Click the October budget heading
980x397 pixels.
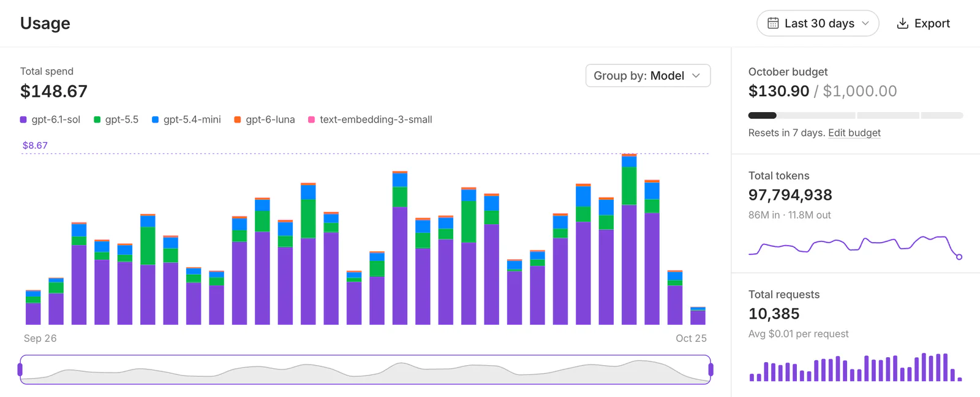(788, 72)
